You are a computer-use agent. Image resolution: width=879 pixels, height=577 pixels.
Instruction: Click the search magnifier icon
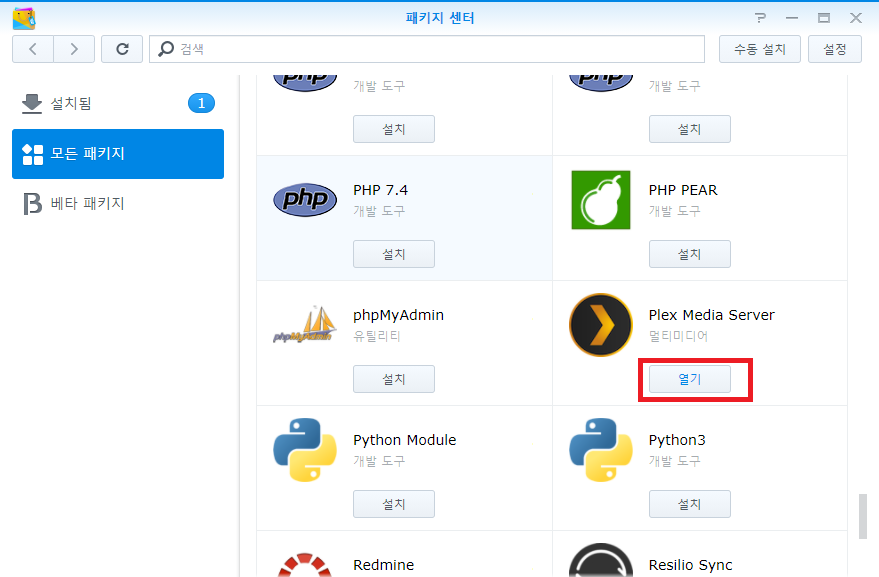166,49
